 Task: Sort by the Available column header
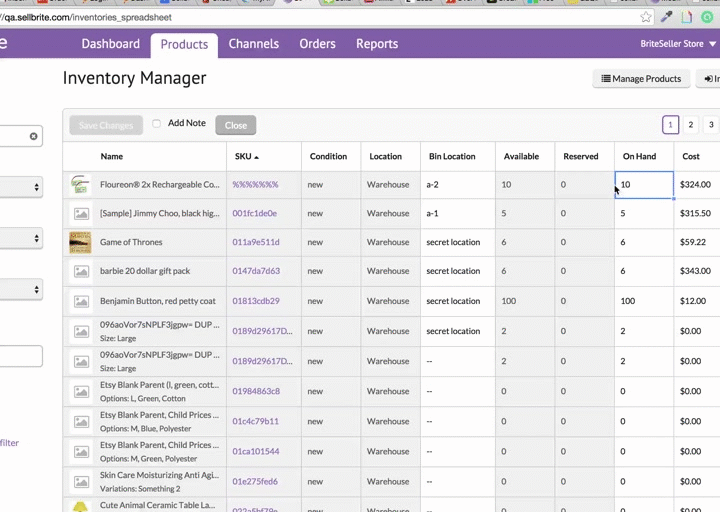pyautogui.click(x=521, y=157)
